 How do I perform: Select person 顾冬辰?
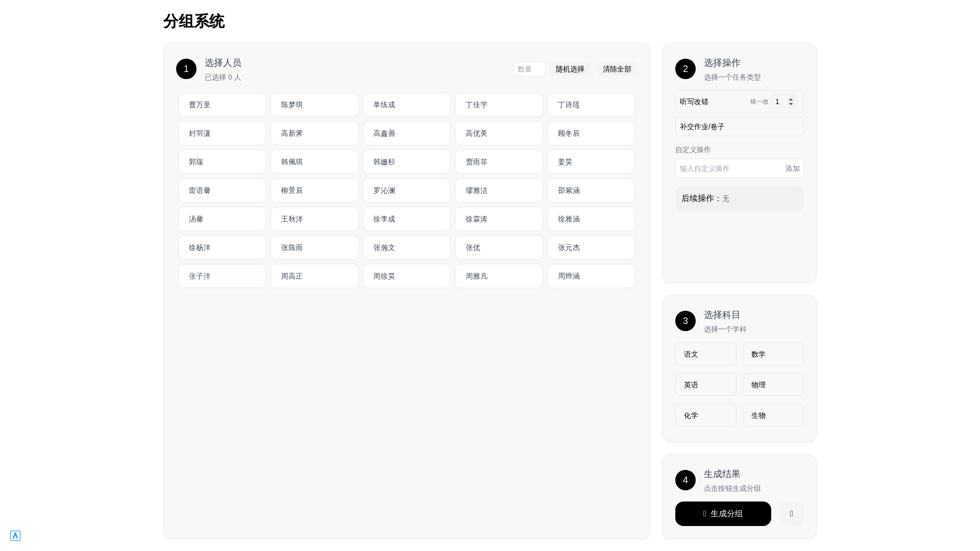click(x=591, y=133)
